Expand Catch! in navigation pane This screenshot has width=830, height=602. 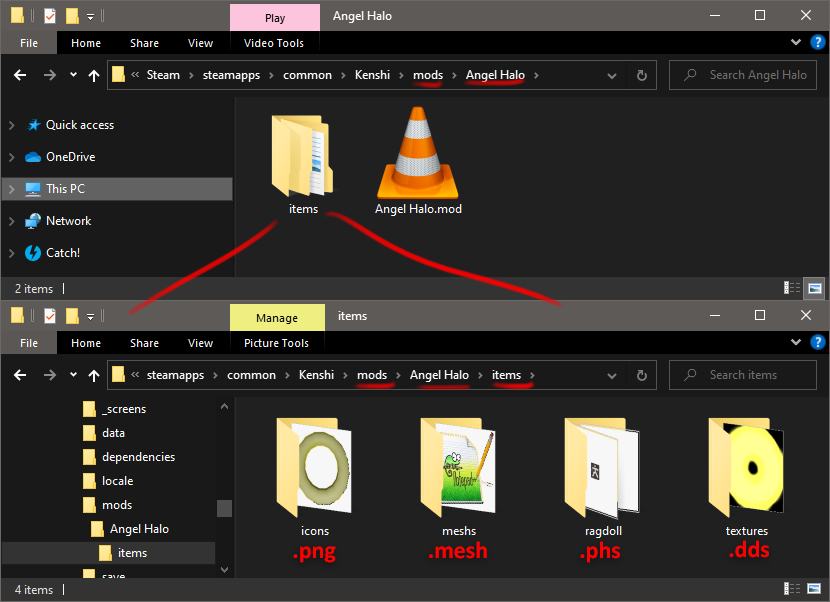tap(12, 253)
